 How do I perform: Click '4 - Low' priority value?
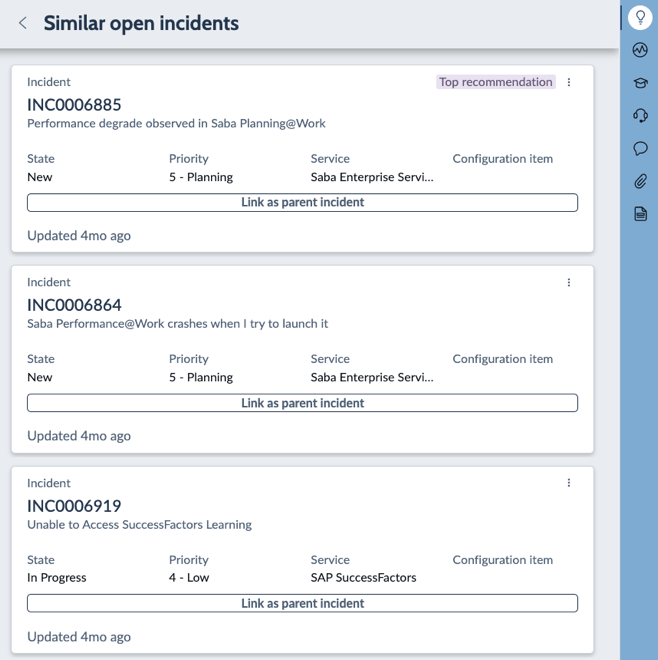(189, 578)
